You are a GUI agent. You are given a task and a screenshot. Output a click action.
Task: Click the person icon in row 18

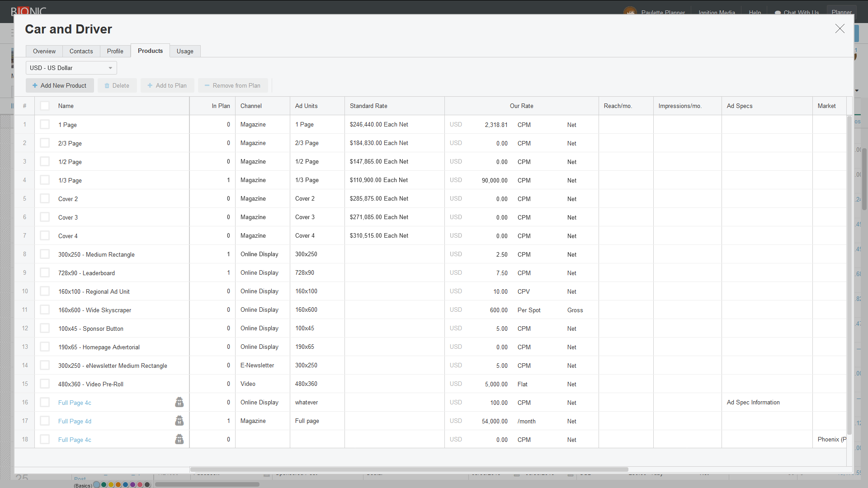coord(179,439)
